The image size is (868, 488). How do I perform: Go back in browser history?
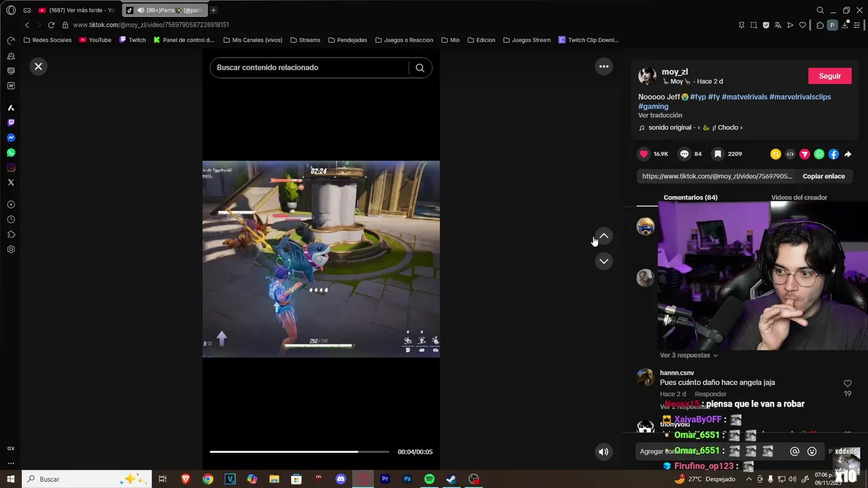click(x=27, y=25)
